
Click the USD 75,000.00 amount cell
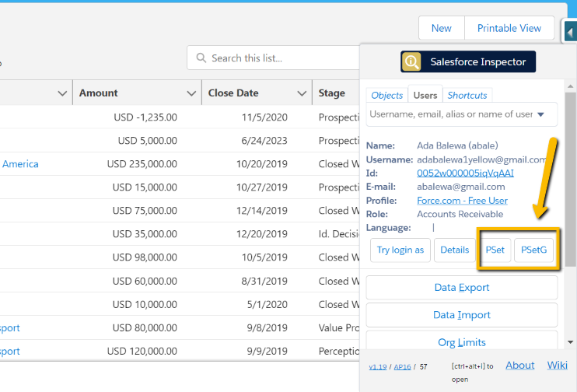(x=145, y=211)
